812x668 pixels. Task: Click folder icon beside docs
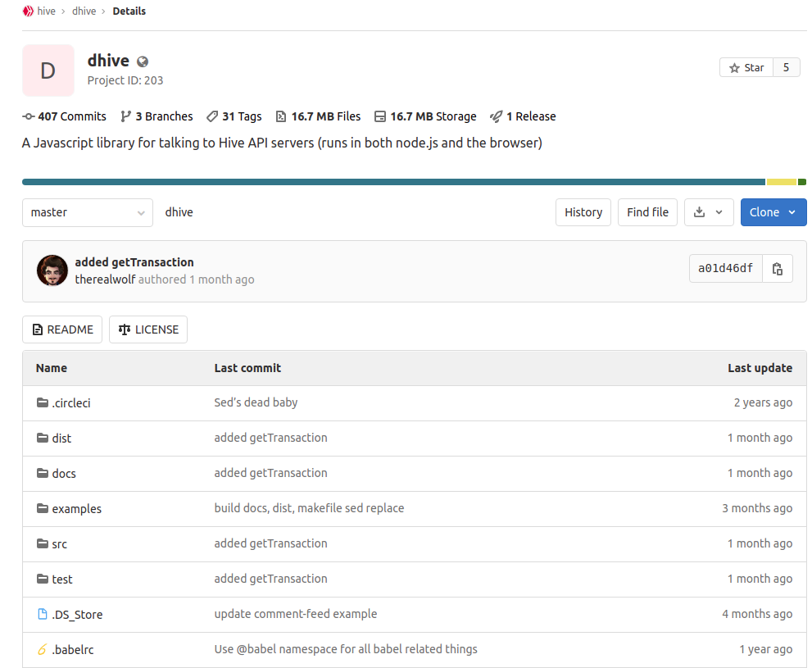coord(43,473)
